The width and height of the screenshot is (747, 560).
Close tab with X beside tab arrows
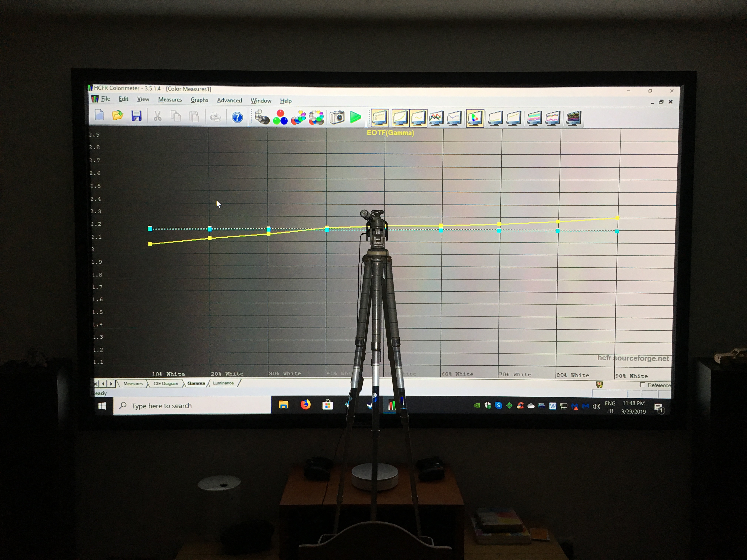tap(96, 384)
